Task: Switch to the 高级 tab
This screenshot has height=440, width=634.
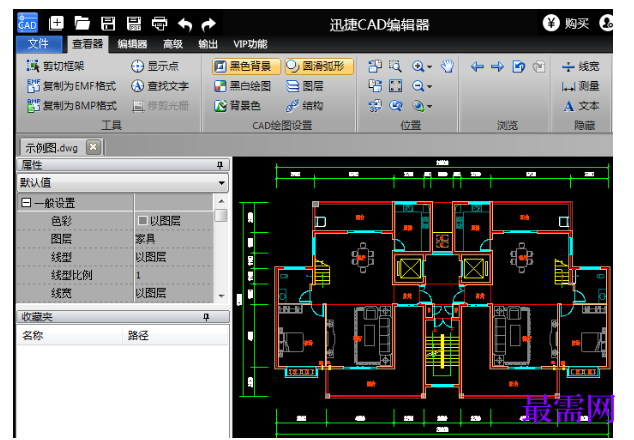Action: point(173,44)
